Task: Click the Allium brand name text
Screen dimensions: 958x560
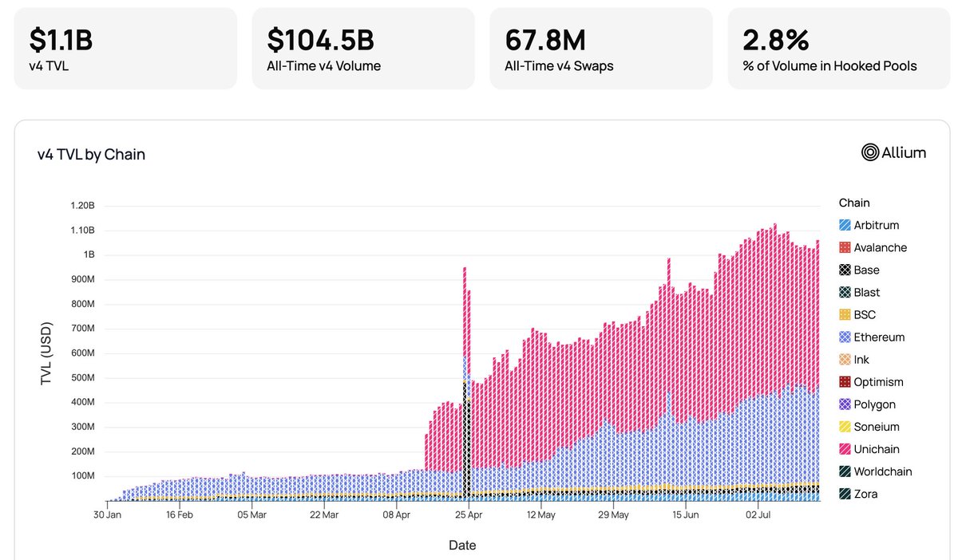Action: click(905, 152)
